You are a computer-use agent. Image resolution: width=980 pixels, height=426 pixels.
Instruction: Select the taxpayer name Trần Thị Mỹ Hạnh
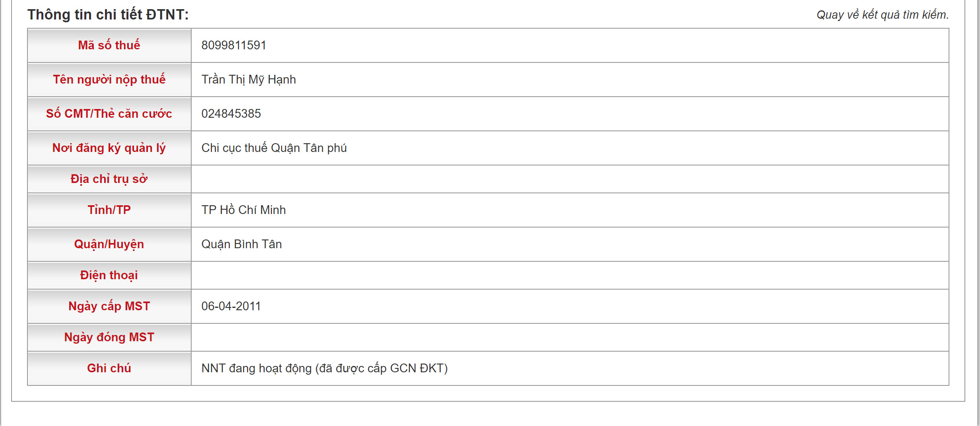pyautogui.click(x=248, y=80)
